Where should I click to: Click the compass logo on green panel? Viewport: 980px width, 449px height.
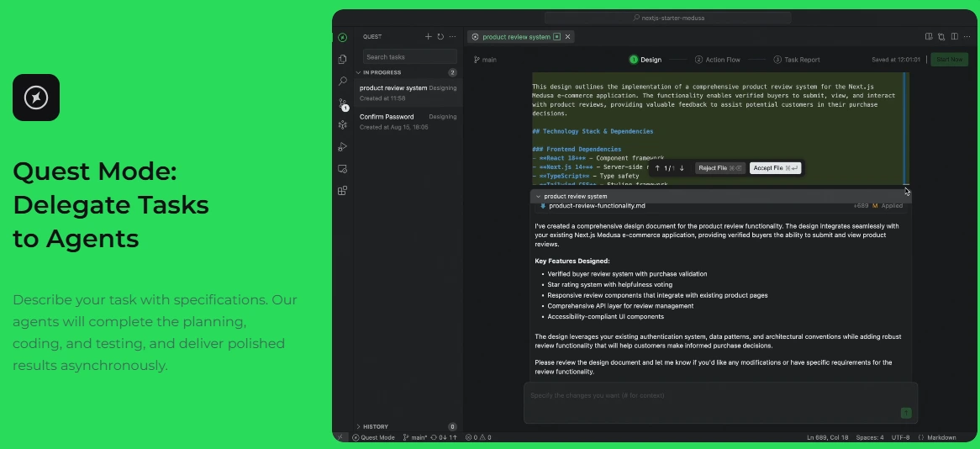coord(36,98)
